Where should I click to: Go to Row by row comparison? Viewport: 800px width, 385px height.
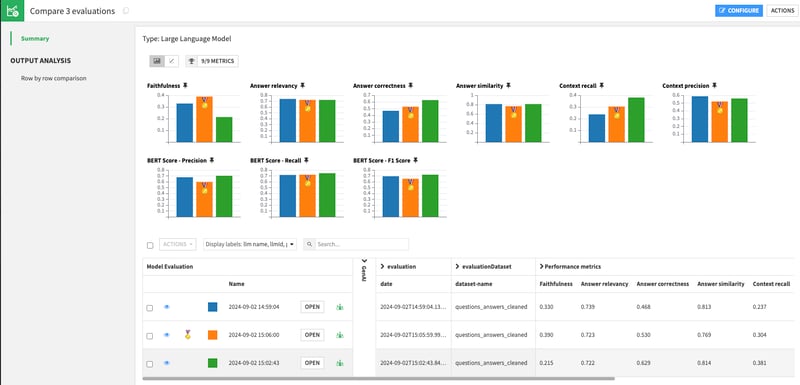pyautogui.click(x=54, y=79)
